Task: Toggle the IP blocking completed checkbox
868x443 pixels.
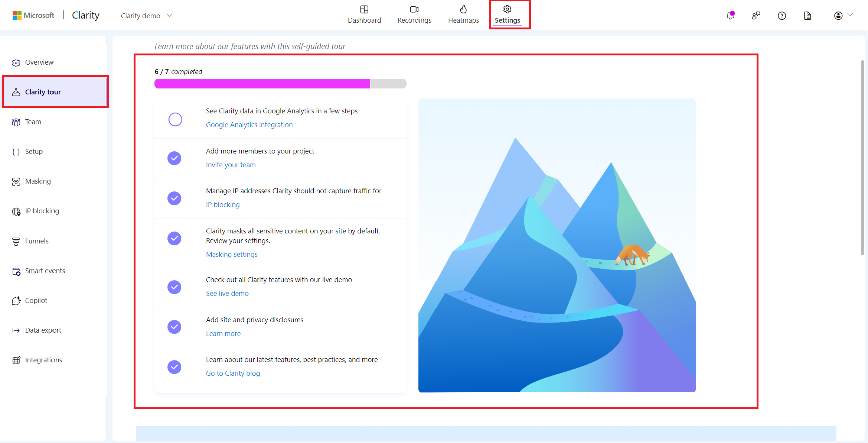Action: (174, 198)
